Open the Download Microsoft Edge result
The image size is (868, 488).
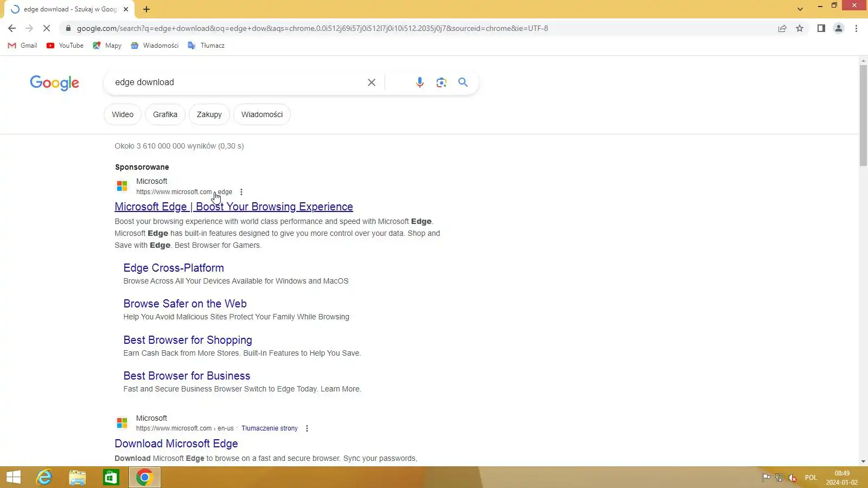[x=176, y=444]
